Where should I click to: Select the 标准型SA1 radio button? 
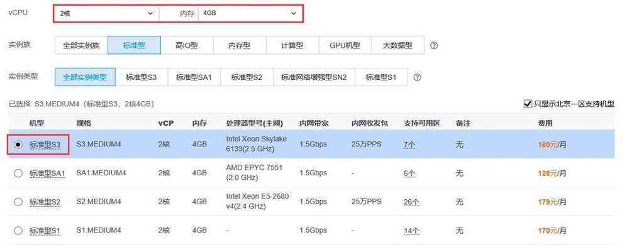[x=18, y=173]
